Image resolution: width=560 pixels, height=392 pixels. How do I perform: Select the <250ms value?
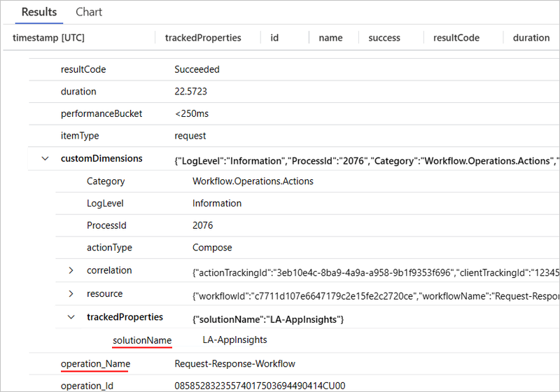pos(191,113)
